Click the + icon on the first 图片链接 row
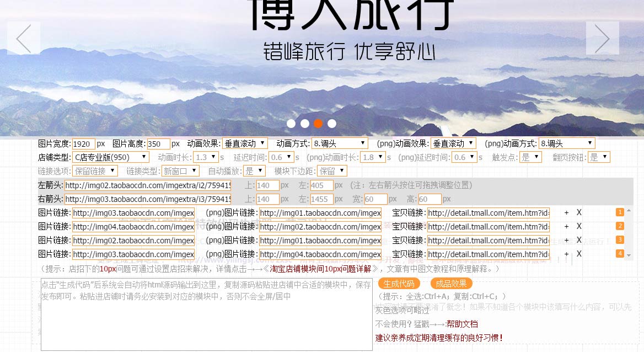Image resolution: width=644 pixels, height=352 pixels. coord(567,212)
